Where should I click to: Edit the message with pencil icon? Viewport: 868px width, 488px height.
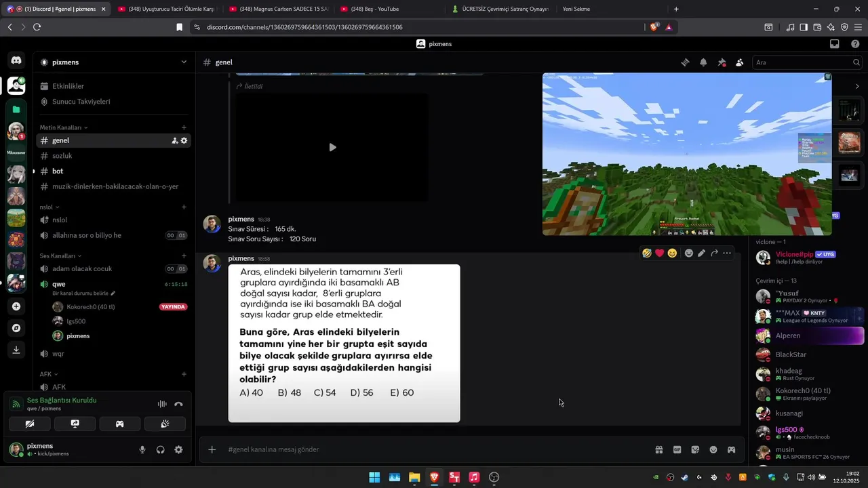pyautogui.click(x=701, y=253)
